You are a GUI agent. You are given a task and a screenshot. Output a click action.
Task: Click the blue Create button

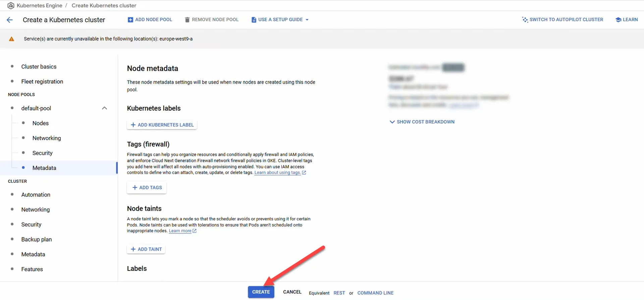pyautogui.click(x=261, y=292)
